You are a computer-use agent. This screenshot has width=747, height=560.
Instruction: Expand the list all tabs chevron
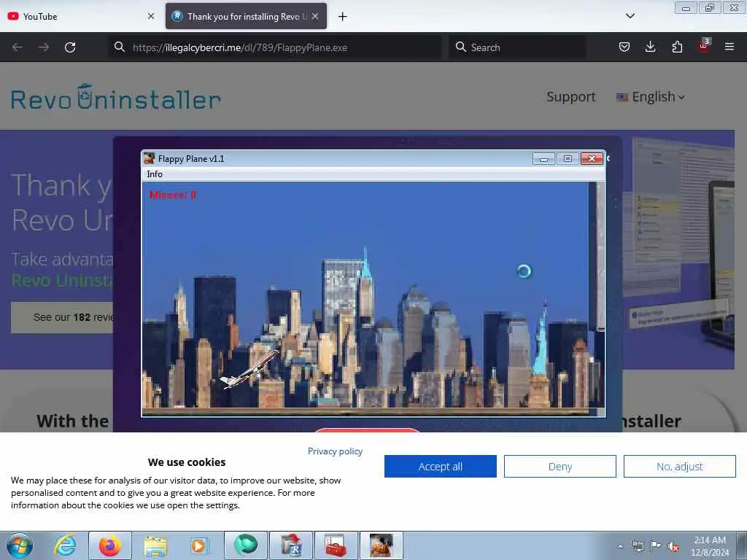(630, 16)
